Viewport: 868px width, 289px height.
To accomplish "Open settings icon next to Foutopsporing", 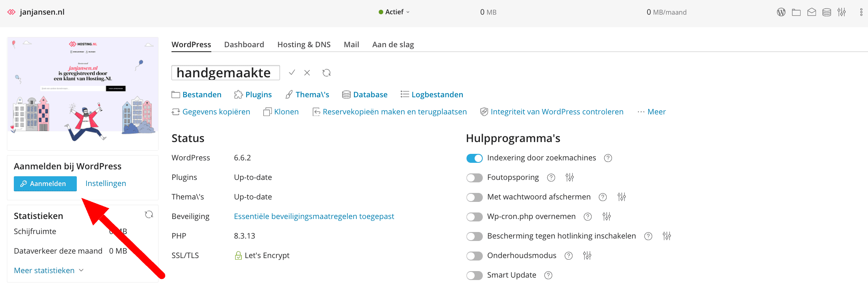I will click(x=570, y=177).
